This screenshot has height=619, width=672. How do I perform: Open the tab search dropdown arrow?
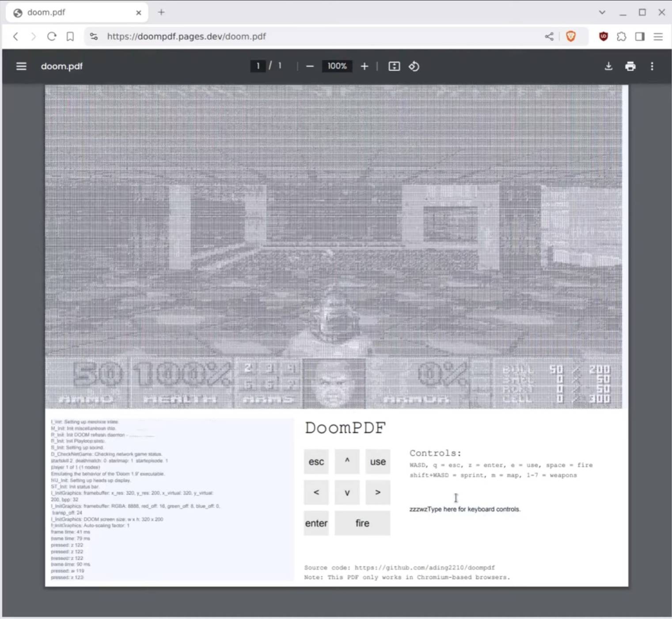click(x=602, y=12)
